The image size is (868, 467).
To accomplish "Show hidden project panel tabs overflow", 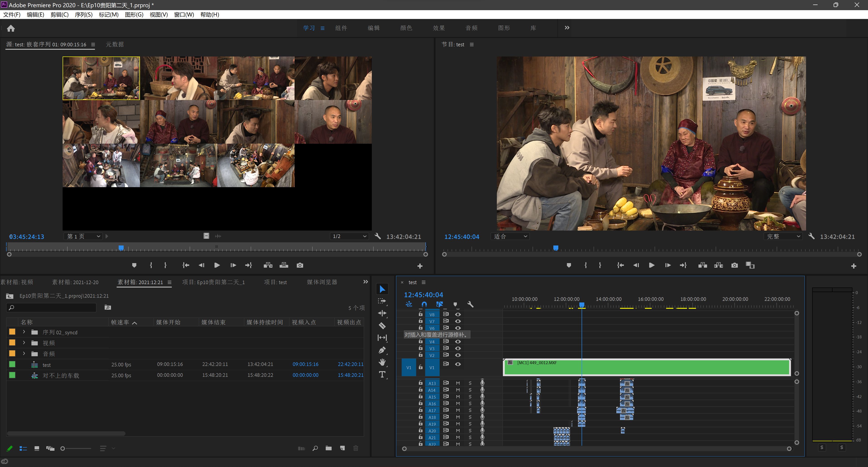I will 366,282.
